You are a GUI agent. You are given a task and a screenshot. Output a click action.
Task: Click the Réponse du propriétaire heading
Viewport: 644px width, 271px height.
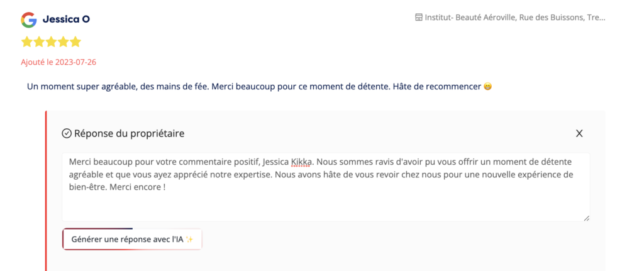pyautogui.click(x=129, y=133)
